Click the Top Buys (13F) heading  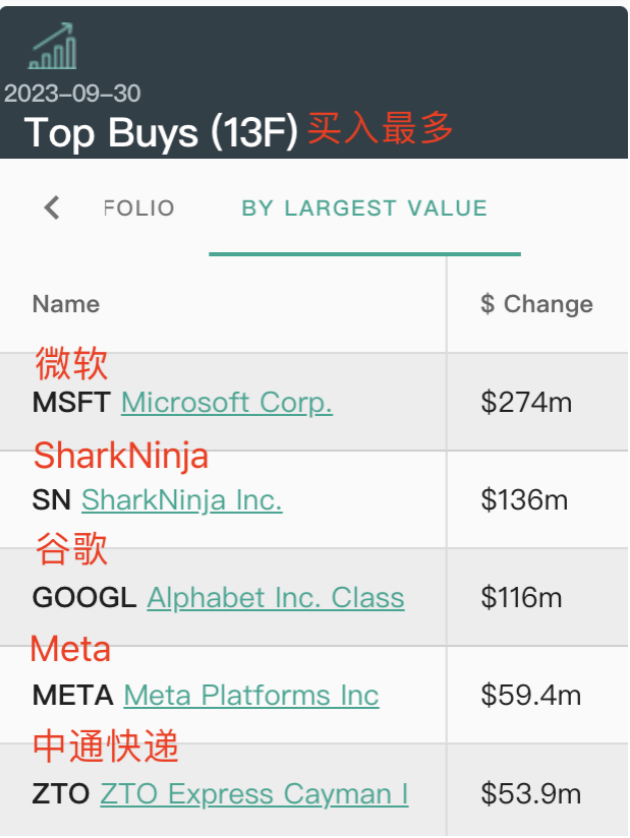[x=160, y=133]
